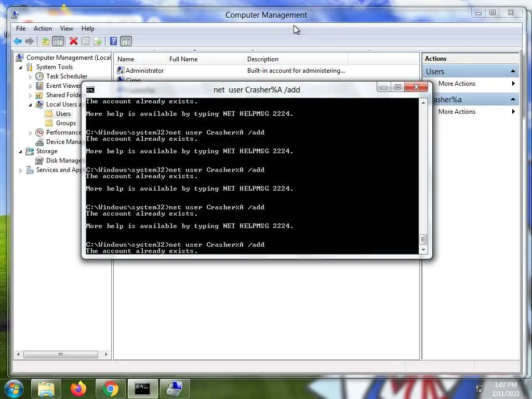Screen dimensions: 532x399
Task: Click the command prompt title bar icon
Action: tap(90, 89)
